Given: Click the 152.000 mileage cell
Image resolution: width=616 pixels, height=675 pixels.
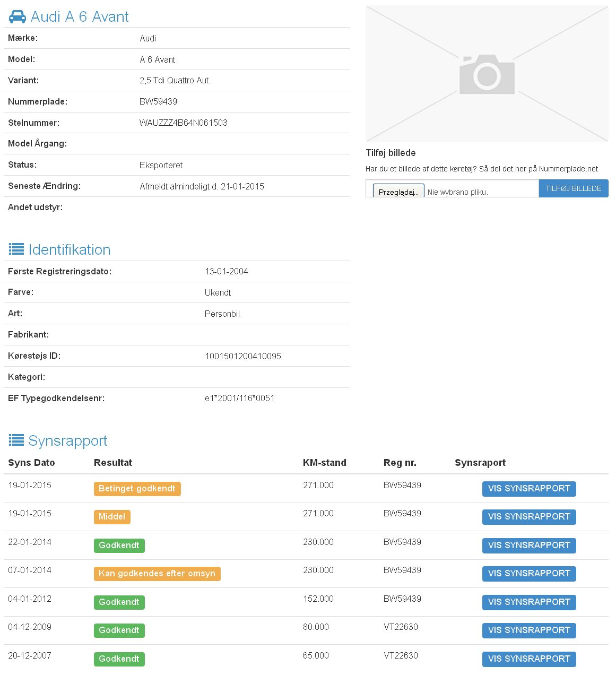Looking at the screenshot, I should (x=318, y=599).
